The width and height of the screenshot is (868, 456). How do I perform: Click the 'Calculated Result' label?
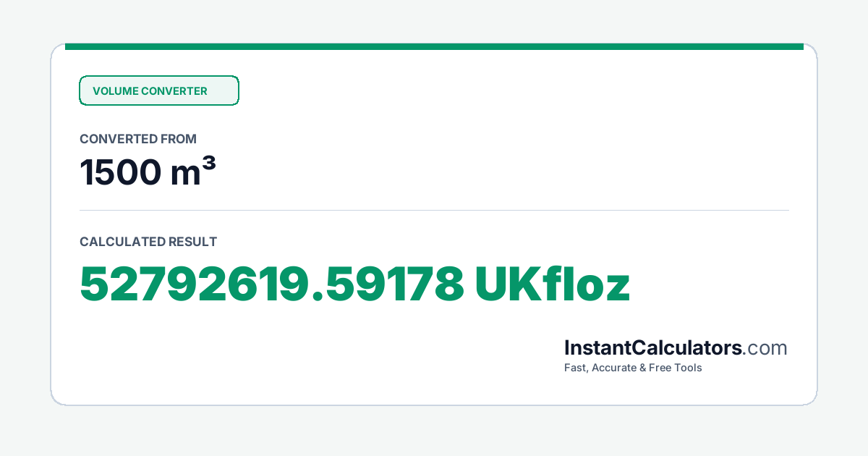click(148, 242)
